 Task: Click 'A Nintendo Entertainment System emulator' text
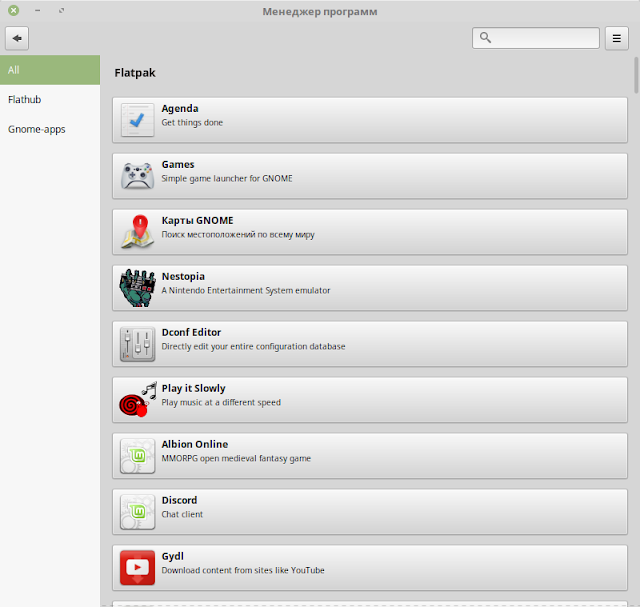pos(246,290)
